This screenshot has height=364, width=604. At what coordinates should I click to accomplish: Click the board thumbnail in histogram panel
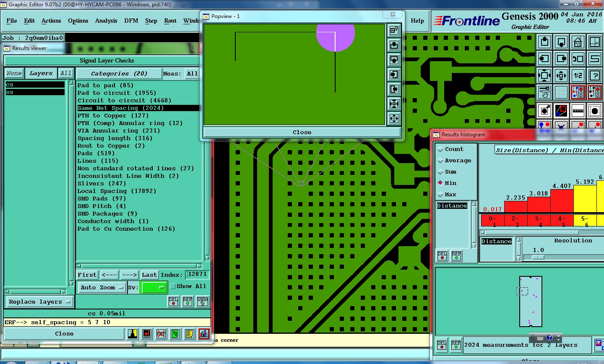(x=531, y=301)
